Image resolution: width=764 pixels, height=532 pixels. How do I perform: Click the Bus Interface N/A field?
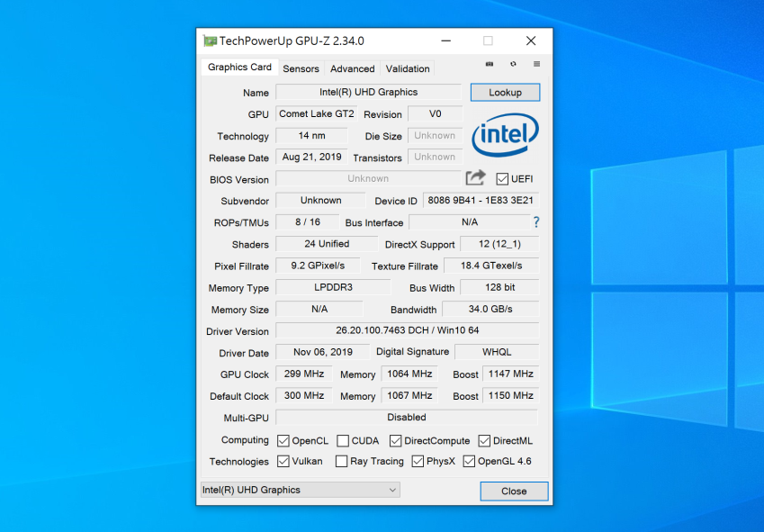pyautogui.click(x=470, y=222)
